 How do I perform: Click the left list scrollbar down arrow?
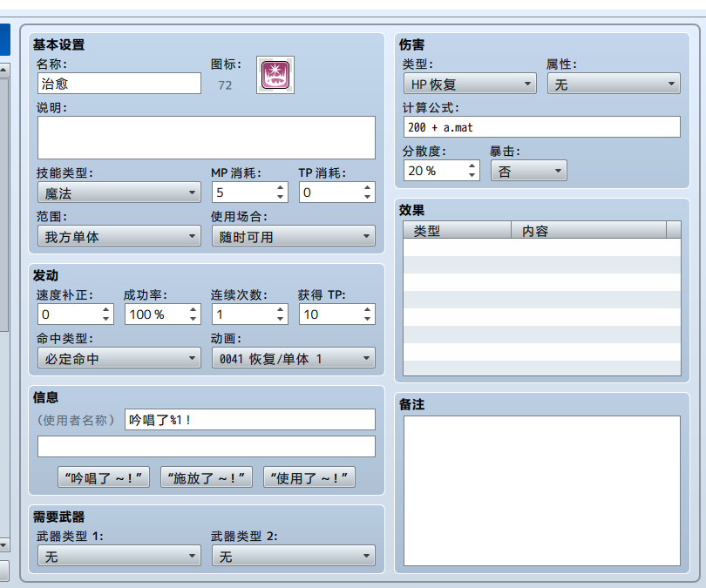pyautogui.click(x=3, y=545)
